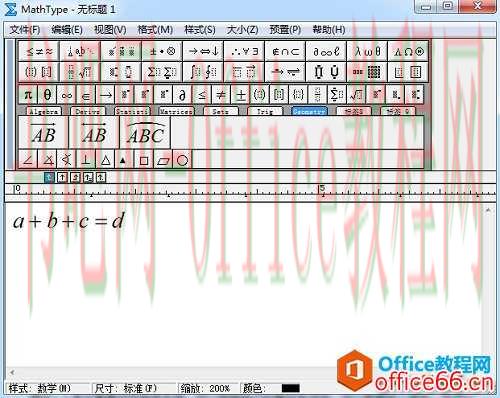Viewport: 500px width, 398px height.
Task: Insert the circle symbol
Action: pos(182,160)
